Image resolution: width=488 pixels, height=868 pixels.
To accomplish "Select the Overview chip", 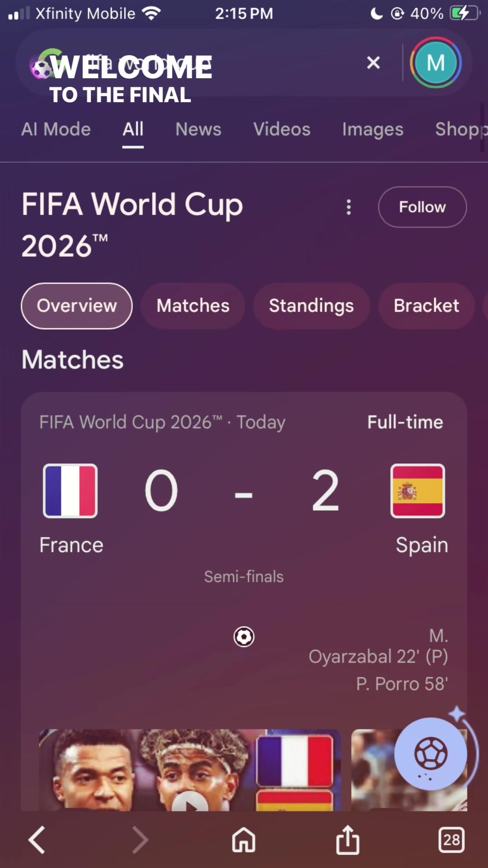I will pyautogui.click(x=77, y=306).
